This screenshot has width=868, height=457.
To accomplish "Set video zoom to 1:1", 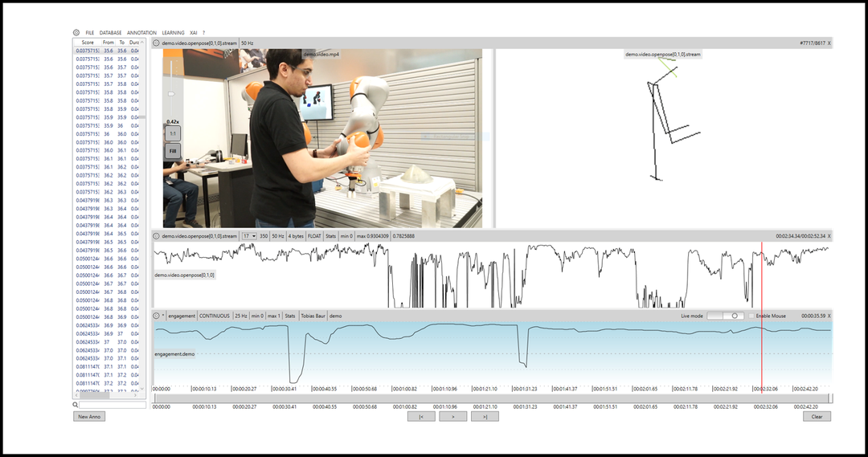I will 173,134.
